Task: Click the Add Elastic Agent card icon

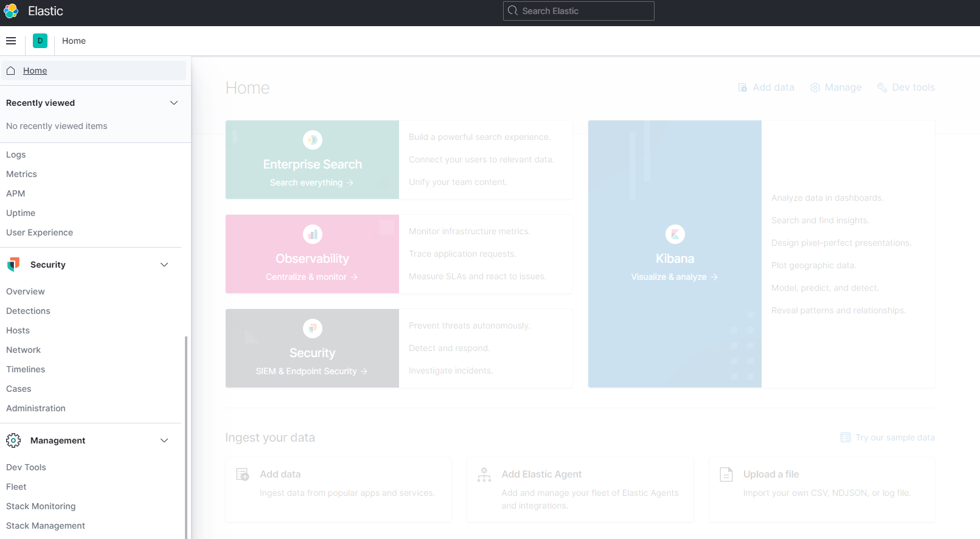Action: [x=484, y=475]
